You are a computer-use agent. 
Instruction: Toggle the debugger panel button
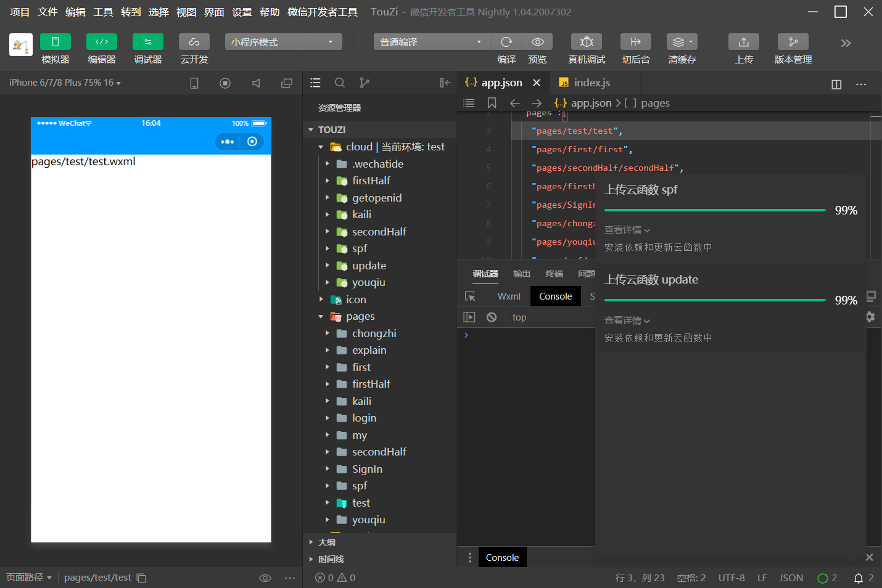coord(148,41)
